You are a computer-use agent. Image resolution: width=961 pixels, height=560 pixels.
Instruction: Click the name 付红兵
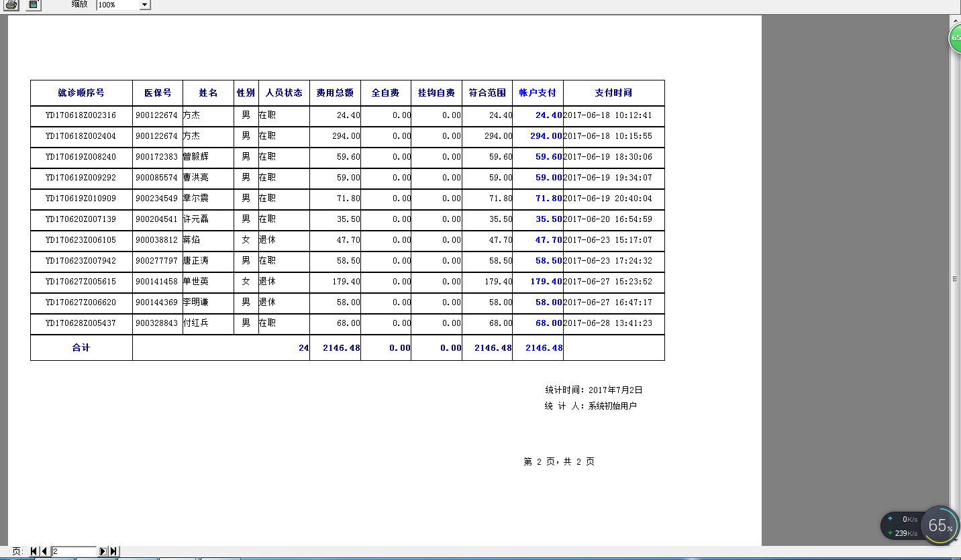(195, 323)
